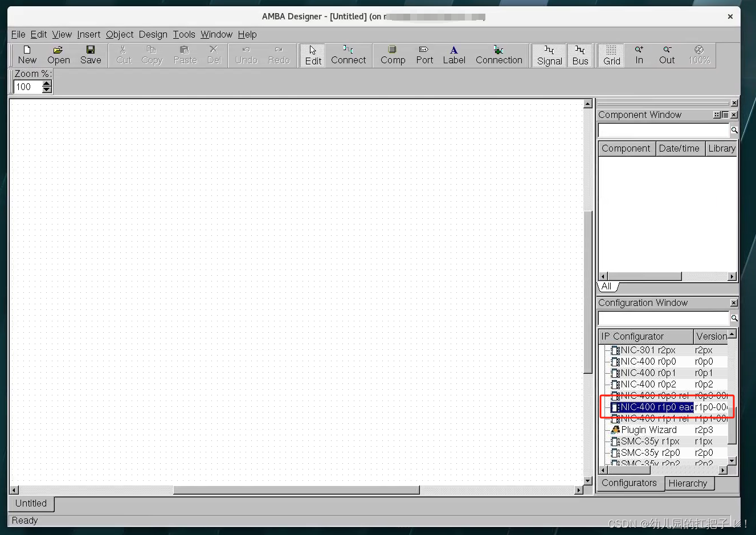Click the Component Window search magnifier
This screenshot has width=756, height=535.
734,130
